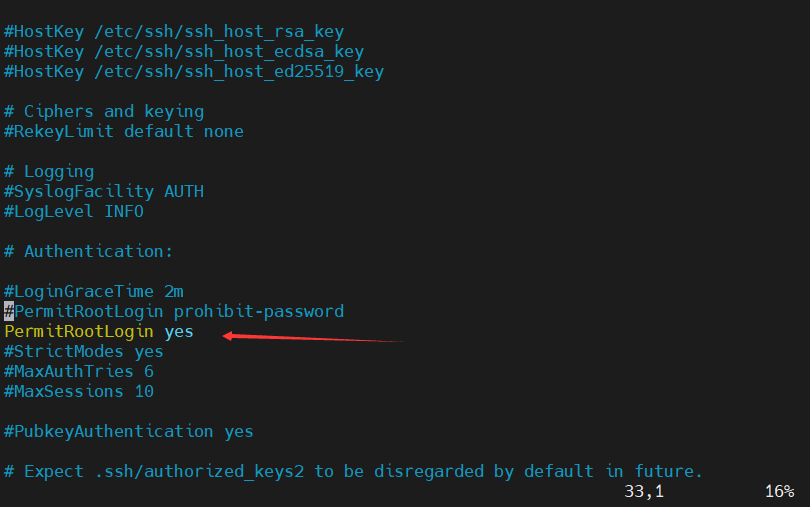Click the cursor position indicator 33,1
Screen dimensions: 811x507
click(644, 491)
